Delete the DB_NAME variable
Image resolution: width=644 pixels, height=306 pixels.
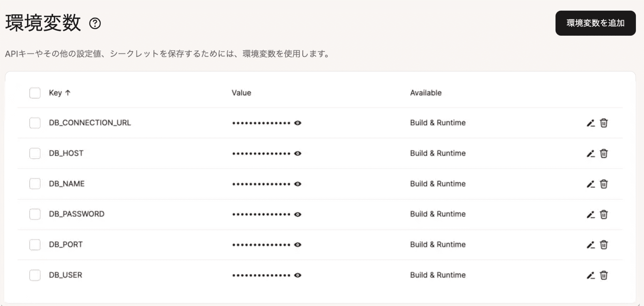click(604, 184)
